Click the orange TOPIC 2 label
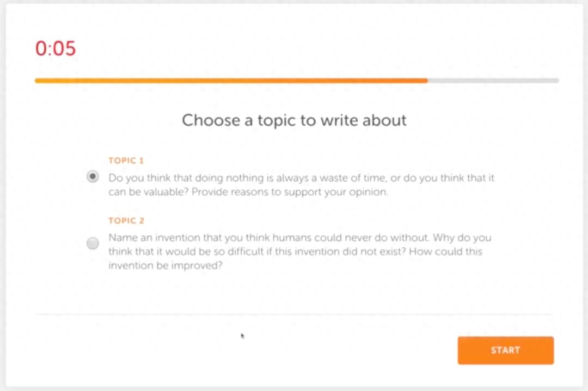The height and width of the screenshot is (391, 588). [126, 221]
